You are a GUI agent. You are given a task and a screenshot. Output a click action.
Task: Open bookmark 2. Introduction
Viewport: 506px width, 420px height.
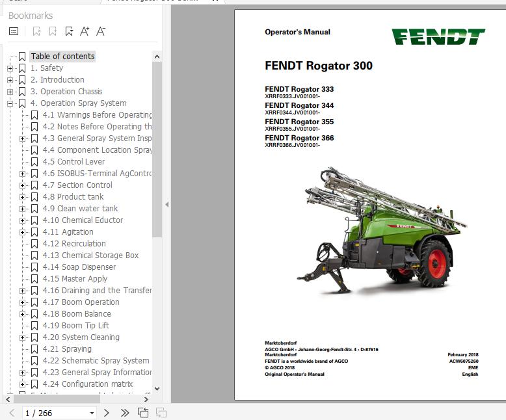point(57,80)
